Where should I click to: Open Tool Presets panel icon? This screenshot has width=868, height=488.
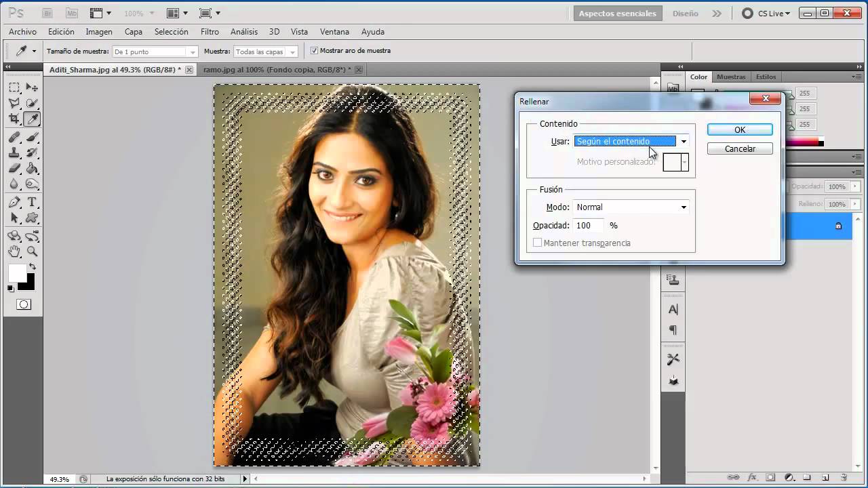[x=673, y=359]
